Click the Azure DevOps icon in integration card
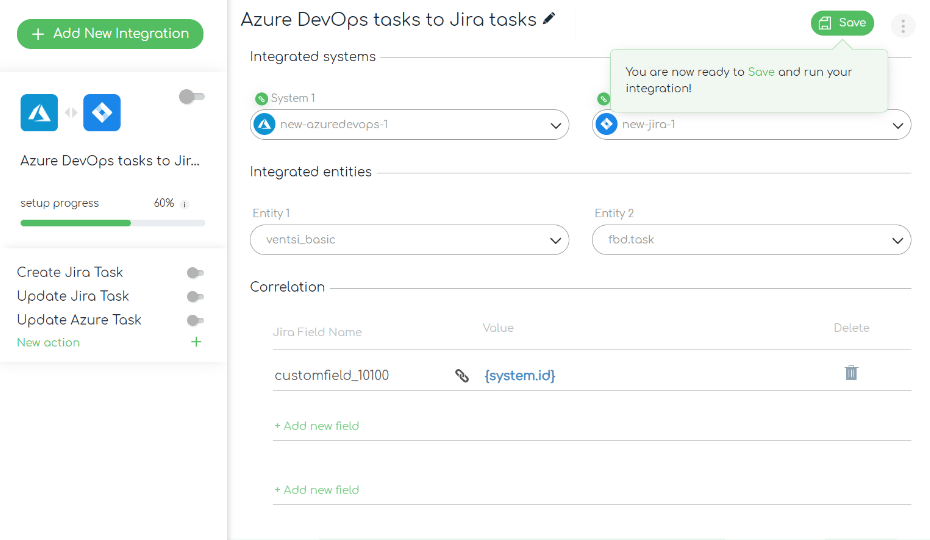The width and height of the screenshot is (930, 540). coord(39,112)
